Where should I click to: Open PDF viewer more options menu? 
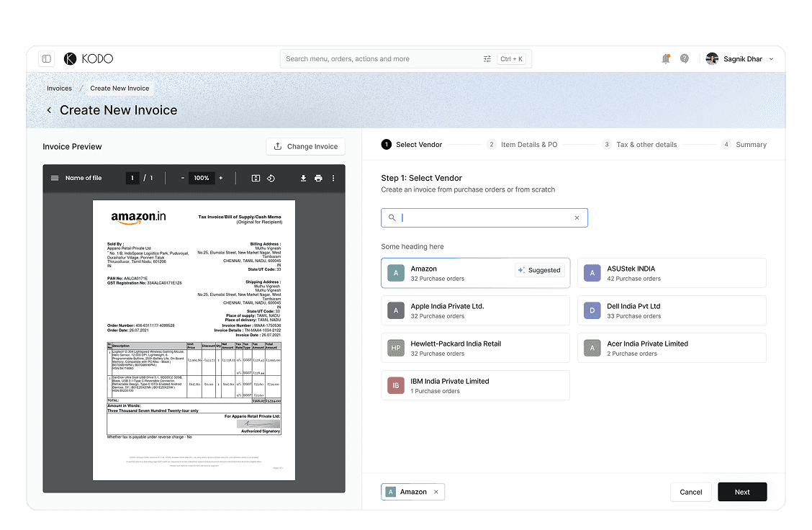point(333,178)
